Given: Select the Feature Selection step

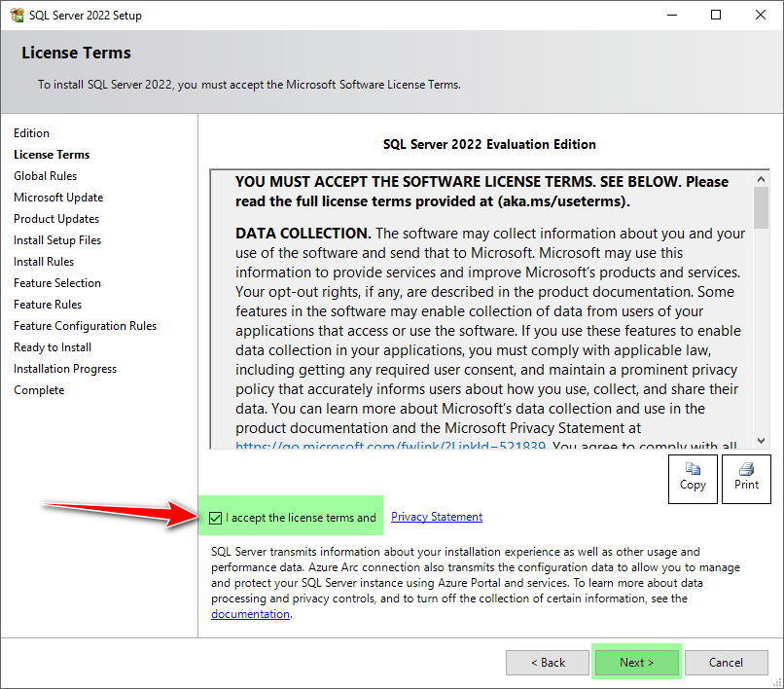Looking at the screenshot, I should click(57, 283).
